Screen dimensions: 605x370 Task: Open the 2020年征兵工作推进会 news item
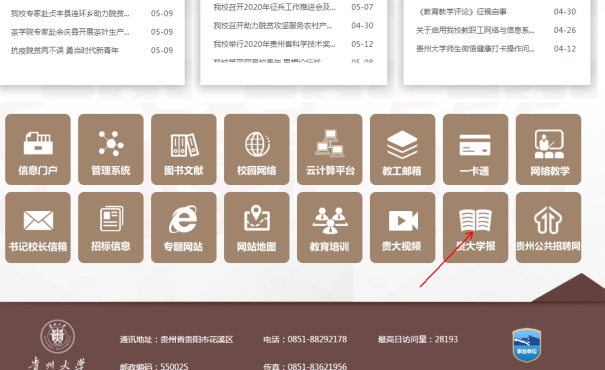(274, 7)
